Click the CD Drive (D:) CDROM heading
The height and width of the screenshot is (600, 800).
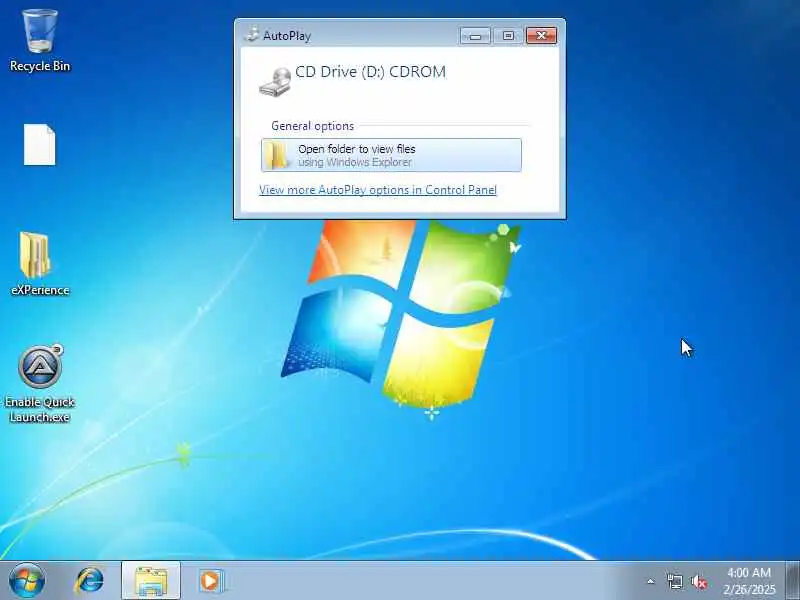pyautogui.click(x=370, y=72)
